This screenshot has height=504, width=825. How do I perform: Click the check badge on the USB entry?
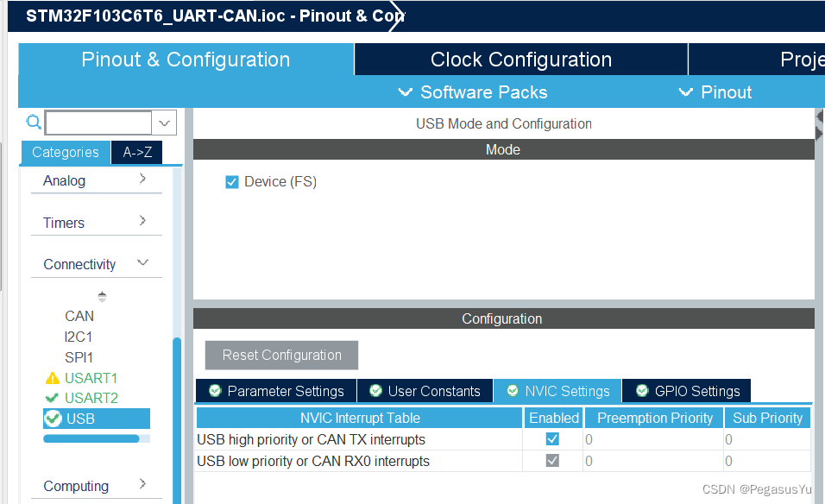[x=52, y=418]
